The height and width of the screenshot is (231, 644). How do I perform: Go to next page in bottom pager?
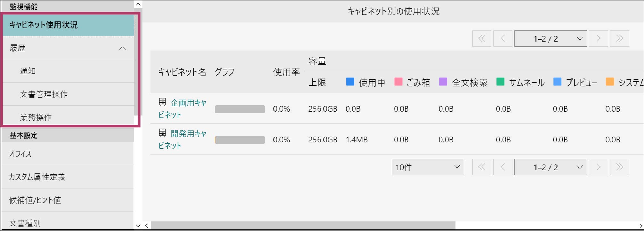tap(599, 167)
